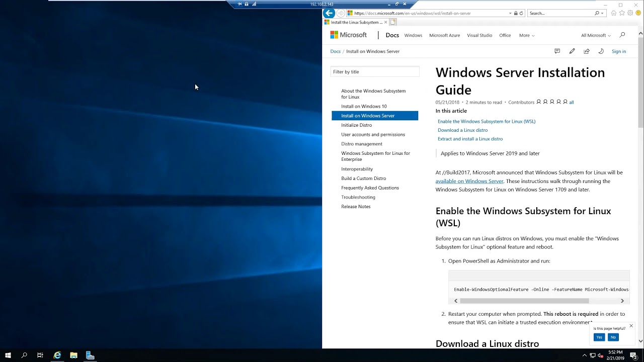The width and height of the screenshot is (644, 362).
Task: Answer Yes to page helpful prompt
Action: pyautogui.click(x=599, y=337)
